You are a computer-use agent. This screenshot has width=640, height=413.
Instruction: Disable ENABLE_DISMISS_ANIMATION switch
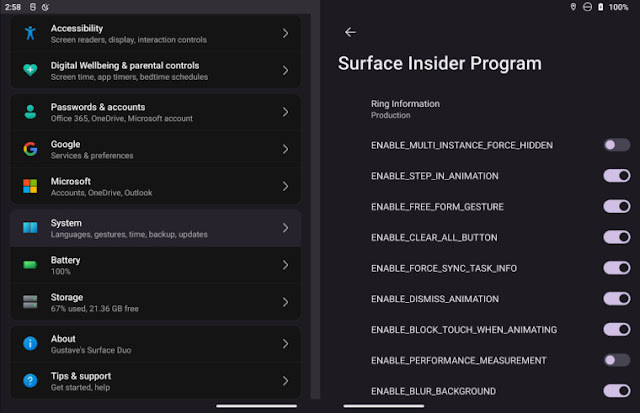coord(617,299)
